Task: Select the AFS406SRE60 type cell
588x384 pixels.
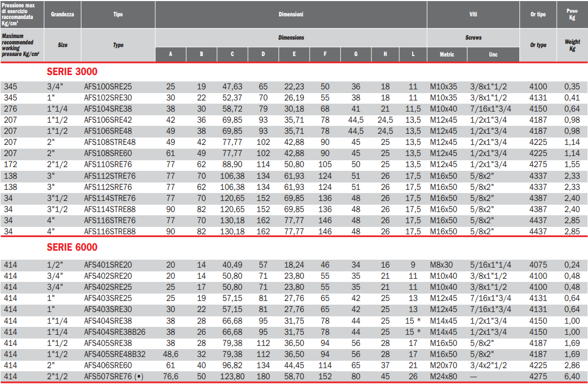Action: 108,365
